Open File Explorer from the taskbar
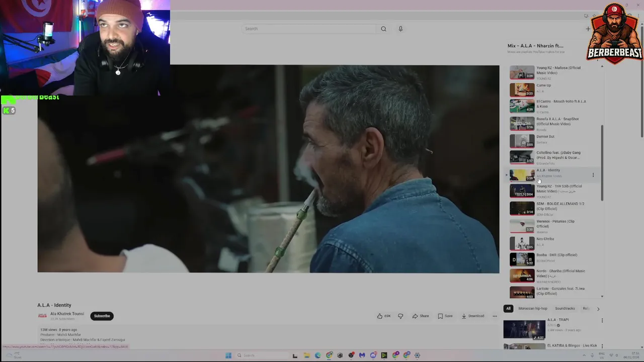 pos(306,355)
